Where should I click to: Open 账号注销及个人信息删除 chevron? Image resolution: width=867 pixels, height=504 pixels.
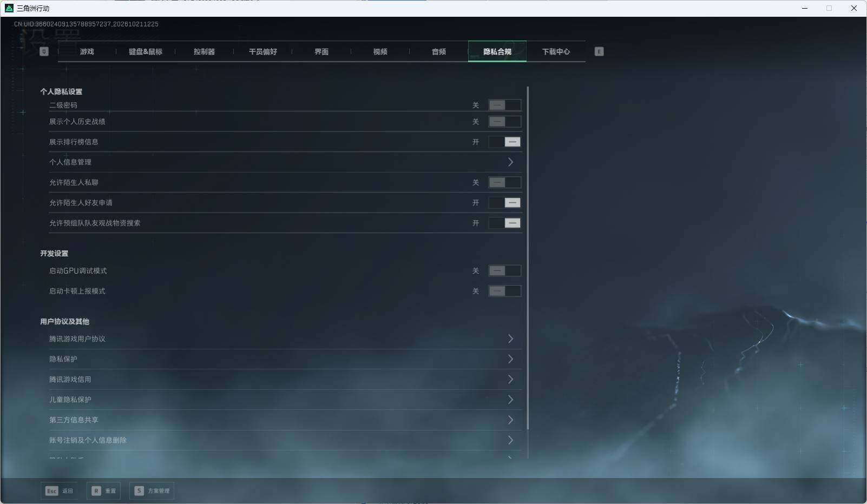tap(510, 440)
